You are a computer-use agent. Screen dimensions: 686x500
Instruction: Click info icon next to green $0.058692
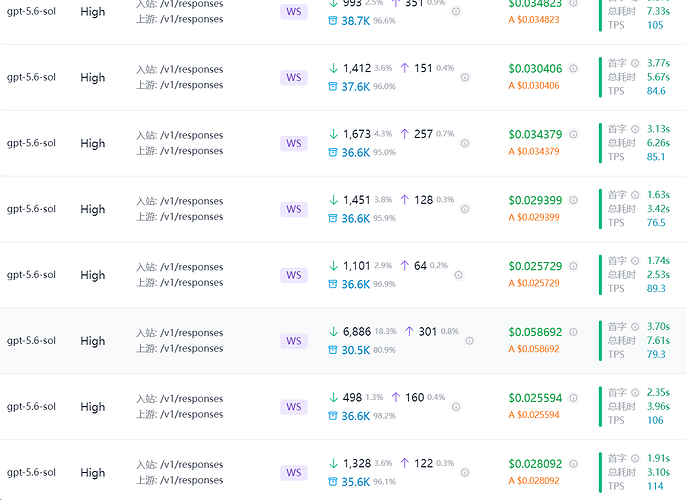[x=573, y=332]
